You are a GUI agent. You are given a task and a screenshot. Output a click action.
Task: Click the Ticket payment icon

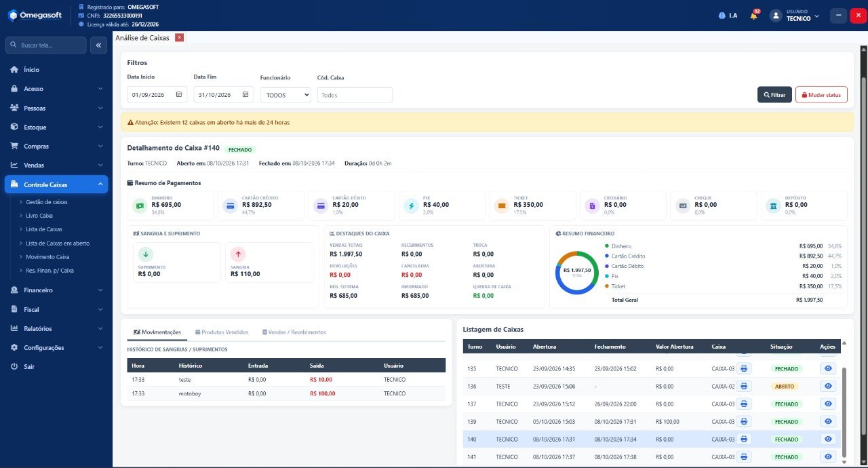502,206
